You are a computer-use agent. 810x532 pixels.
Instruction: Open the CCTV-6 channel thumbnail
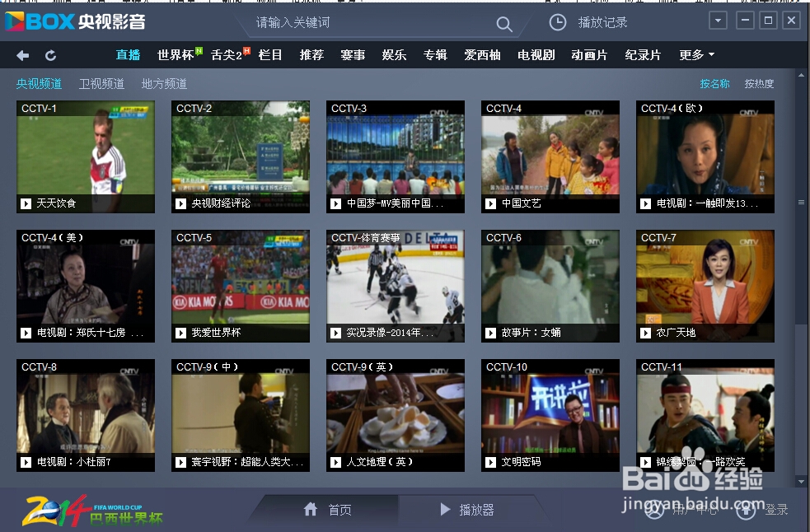(550, 286)
